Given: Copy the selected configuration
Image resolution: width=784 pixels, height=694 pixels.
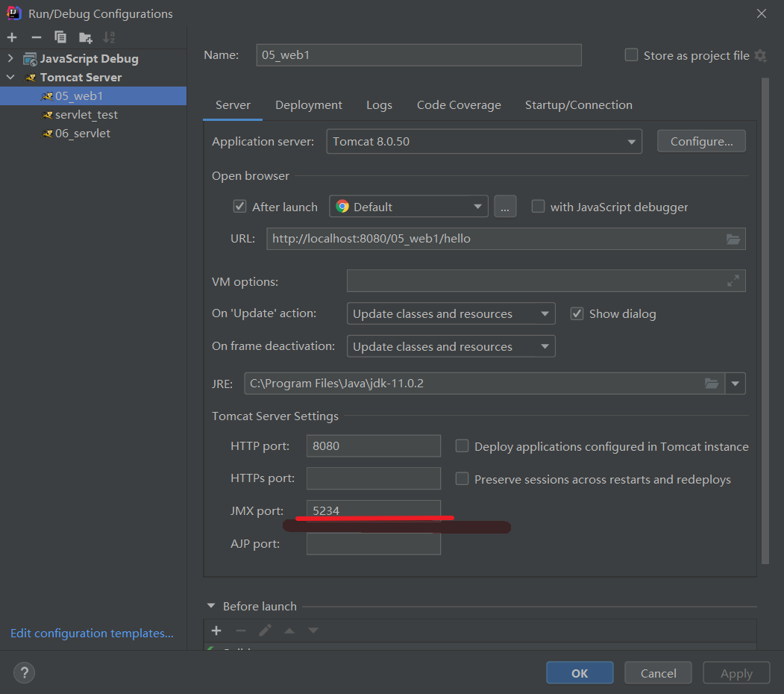Looking at the screenshot, I should click(x=60, y=37).
